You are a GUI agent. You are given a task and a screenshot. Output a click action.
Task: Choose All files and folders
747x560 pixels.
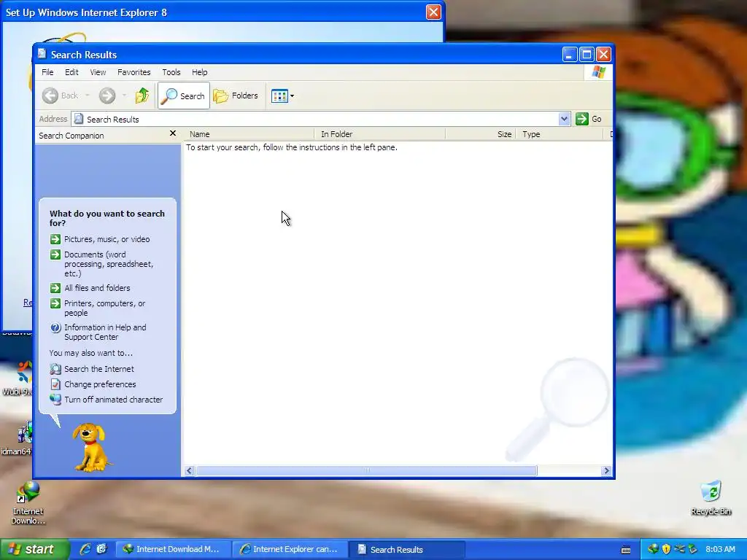tap(97, 288)
